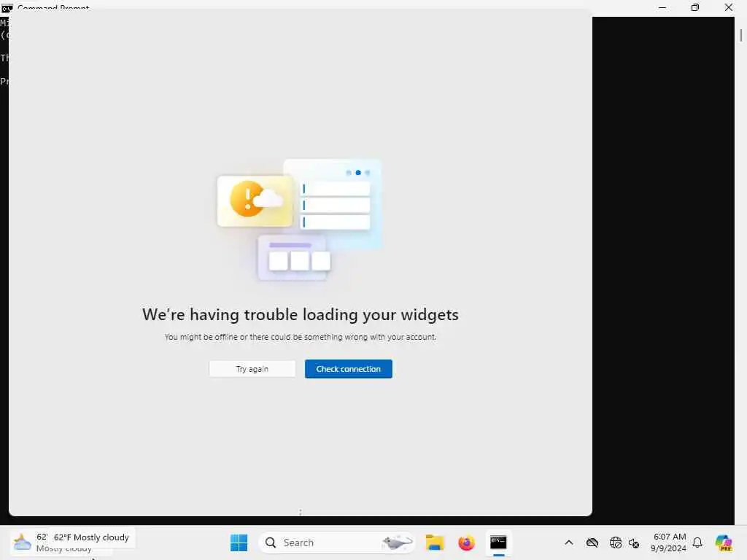Click the 62°F Mostly cloudy tooltip text
Image resolution: width=747 pixels, height=560 pixels.
tap(91, 537)
